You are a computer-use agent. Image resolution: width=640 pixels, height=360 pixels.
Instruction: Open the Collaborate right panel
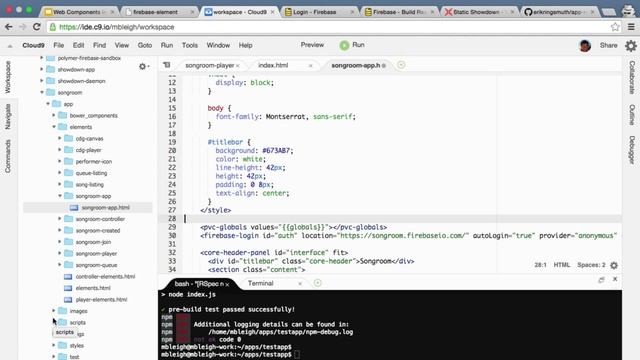[631, 78]
